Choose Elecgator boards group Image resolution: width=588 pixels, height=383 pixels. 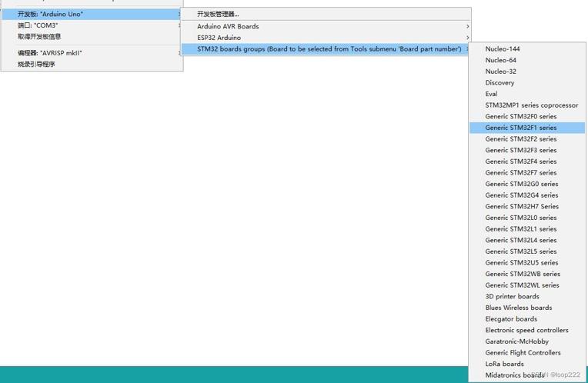(x=527, y=319)
